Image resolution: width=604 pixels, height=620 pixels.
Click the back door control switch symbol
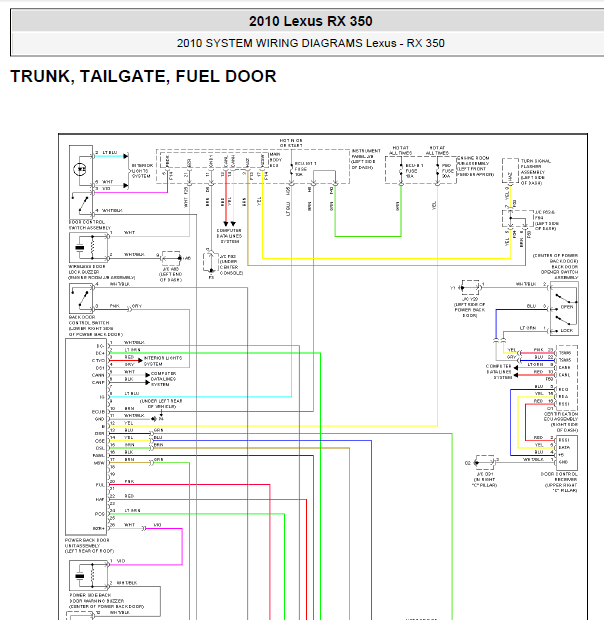point(82,298)
